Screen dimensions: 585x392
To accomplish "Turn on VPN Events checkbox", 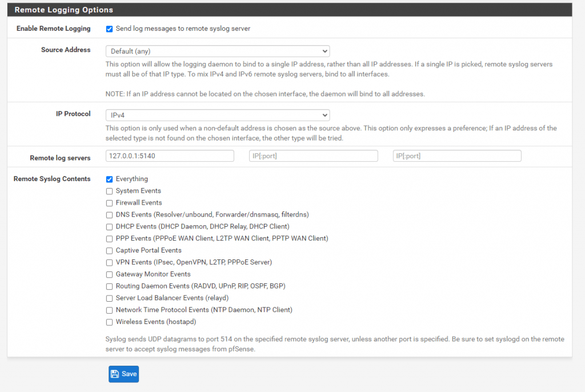I will click(x=109, y=263).
